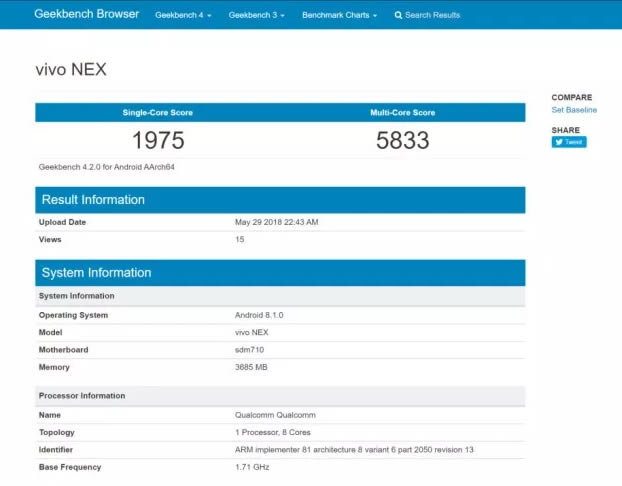Click the multi-core score 5833
Image resolution: width=622 pixels, height=486 pixels.
402,141
